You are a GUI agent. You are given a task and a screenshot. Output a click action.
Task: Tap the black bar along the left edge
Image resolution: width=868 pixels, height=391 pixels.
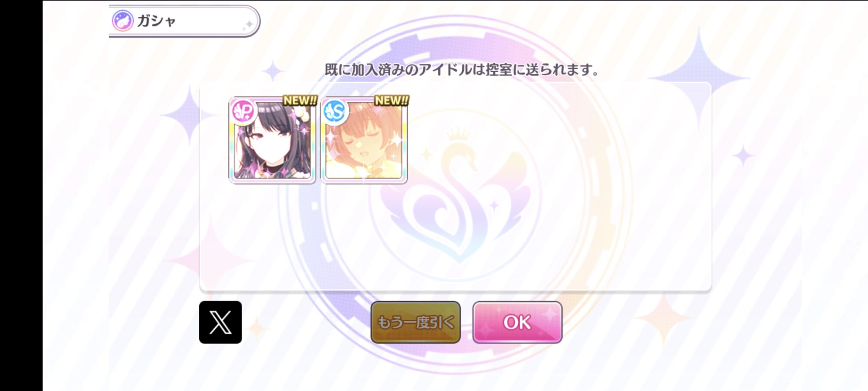(x=21, y=195)
